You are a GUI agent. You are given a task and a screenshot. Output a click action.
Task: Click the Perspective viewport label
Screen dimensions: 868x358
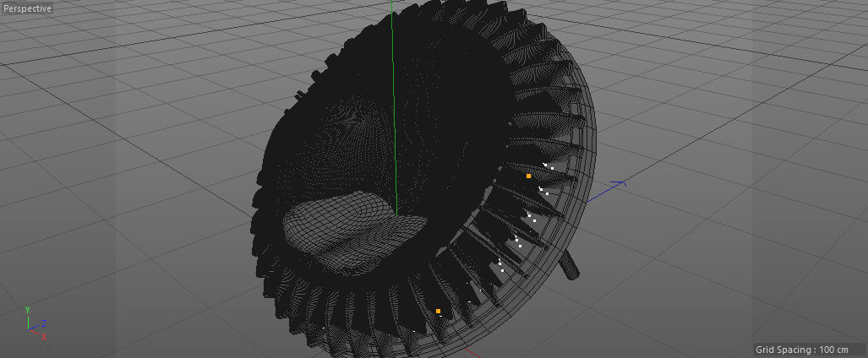[26, 8]
